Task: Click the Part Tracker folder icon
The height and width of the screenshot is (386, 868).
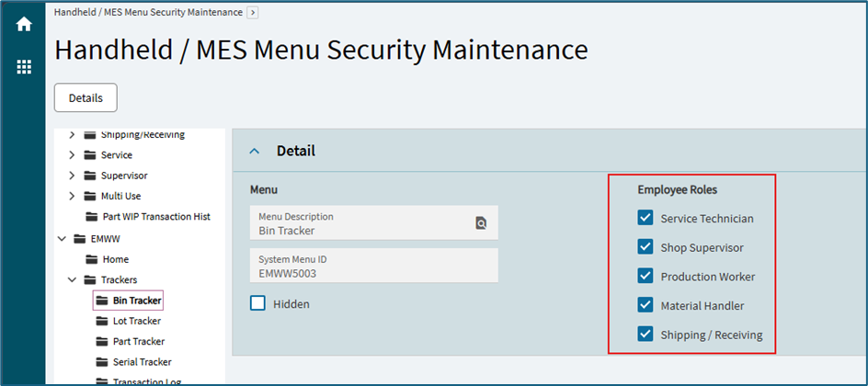Action: pyautogui.click(x=105, y=342)
